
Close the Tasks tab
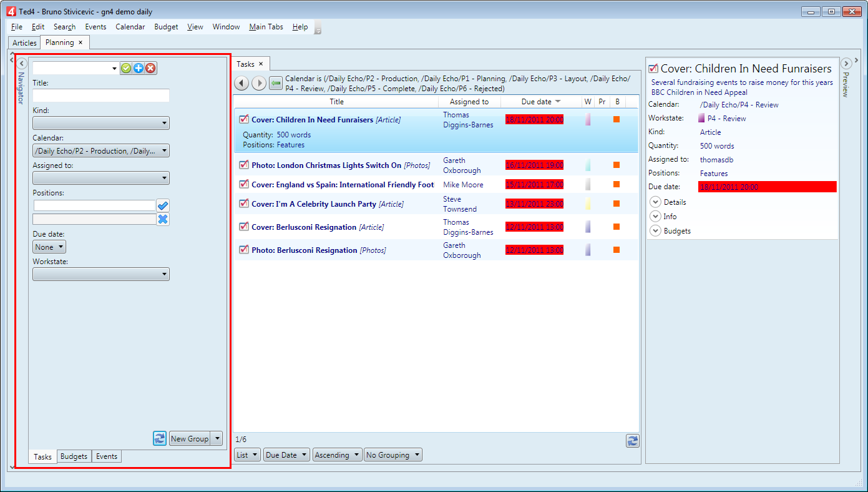[x=261, y=64]
